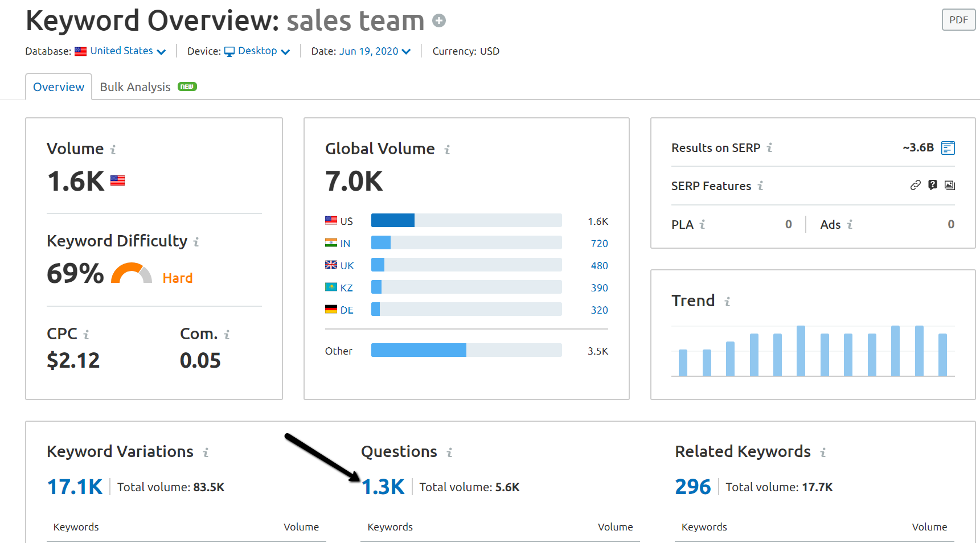Click the desktop monitor icon near Device
The width and height of the screenshot is (980, 543).
tap(230, 51)
